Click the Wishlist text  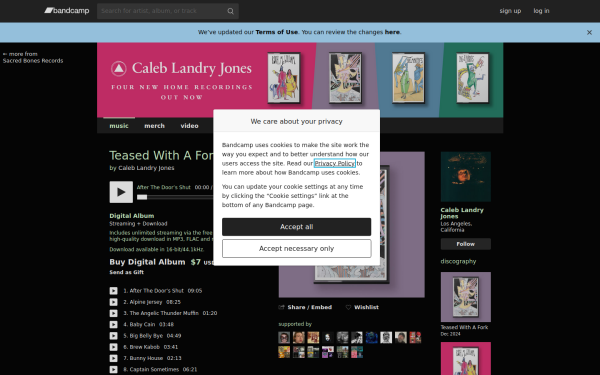tap(366, 307)
